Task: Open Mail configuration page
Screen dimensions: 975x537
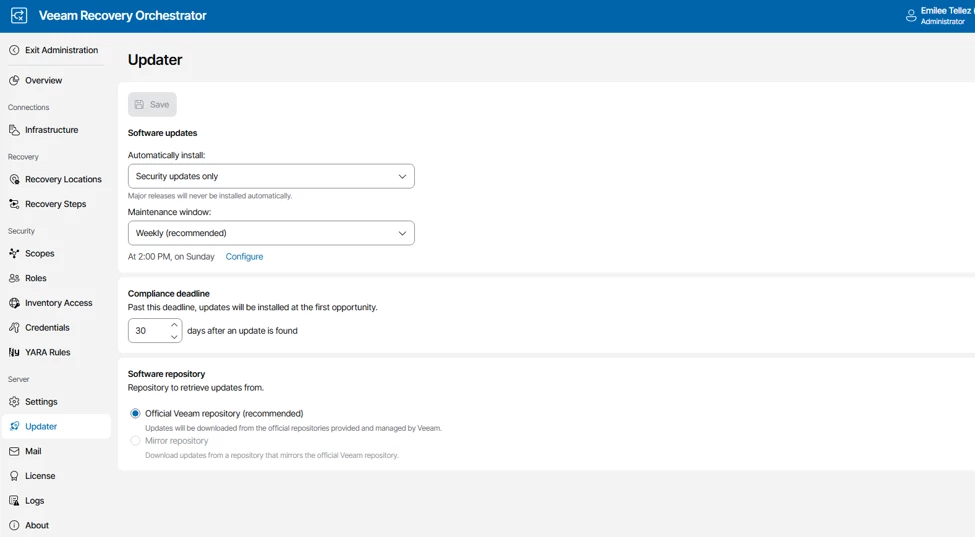Action: click(56, 451)
